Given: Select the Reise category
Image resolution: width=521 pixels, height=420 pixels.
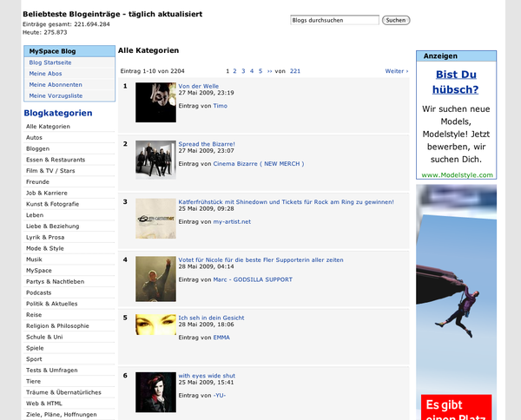Looking at the screenshot, I should 34,315.
